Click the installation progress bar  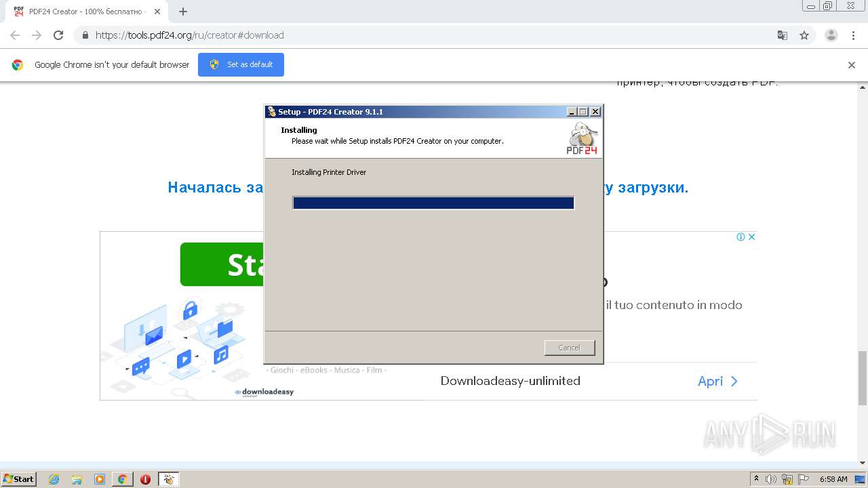point(433,203)
